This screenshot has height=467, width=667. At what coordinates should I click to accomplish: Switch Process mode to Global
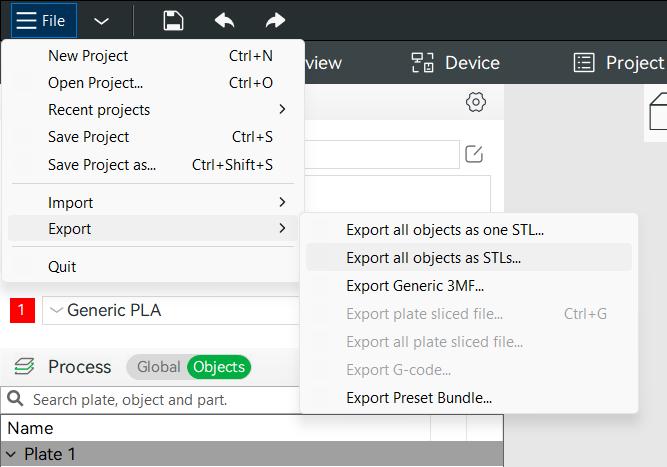[158, 367]
